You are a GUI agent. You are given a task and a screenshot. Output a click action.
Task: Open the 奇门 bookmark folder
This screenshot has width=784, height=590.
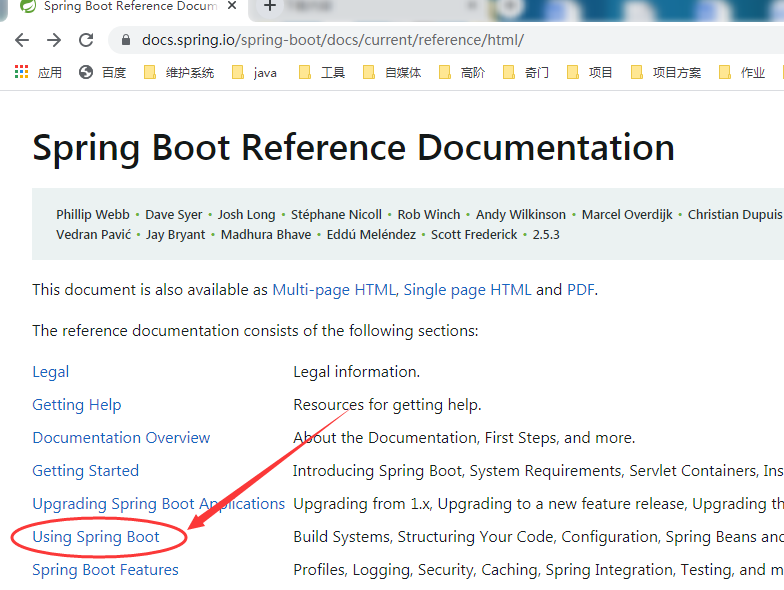point(526,72)
